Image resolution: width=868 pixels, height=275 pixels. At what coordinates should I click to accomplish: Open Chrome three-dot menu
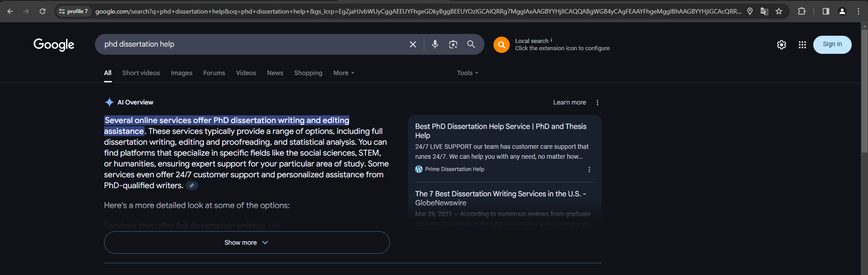(859, 11)
